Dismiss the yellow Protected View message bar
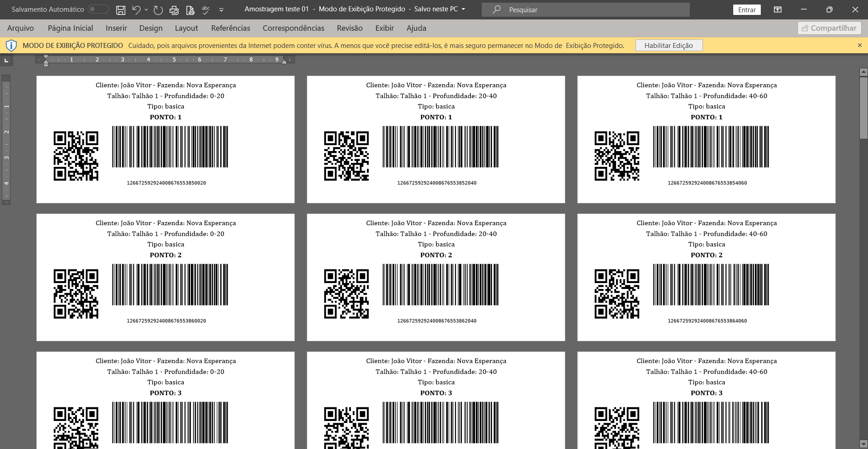 (859, 45)
